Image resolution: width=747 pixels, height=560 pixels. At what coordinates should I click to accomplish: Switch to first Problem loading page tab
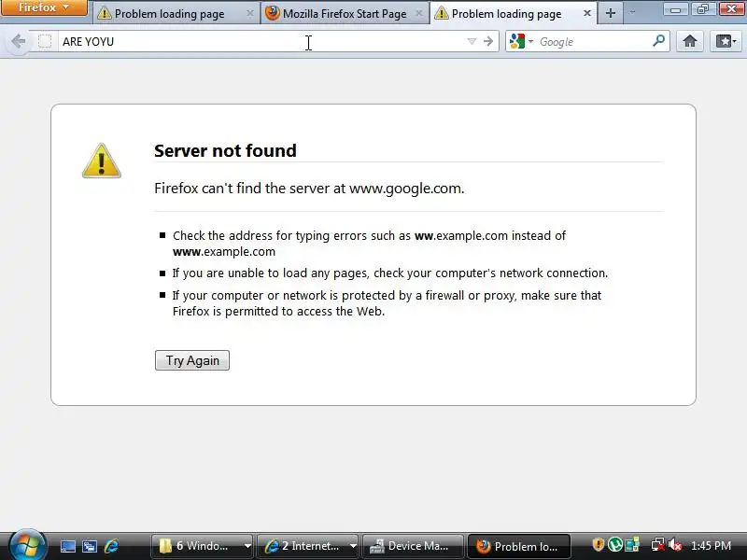[175, 13]
